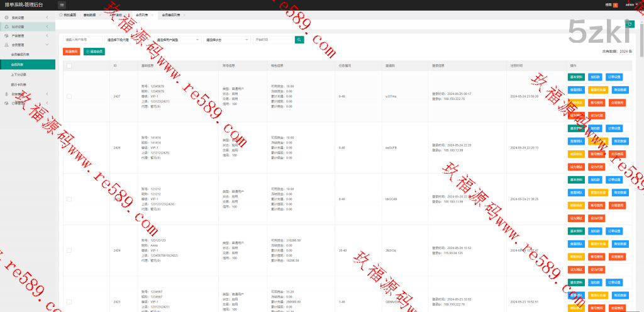Click the orange 批量禁用 button
Screen dimensions: 644x312
72,51
